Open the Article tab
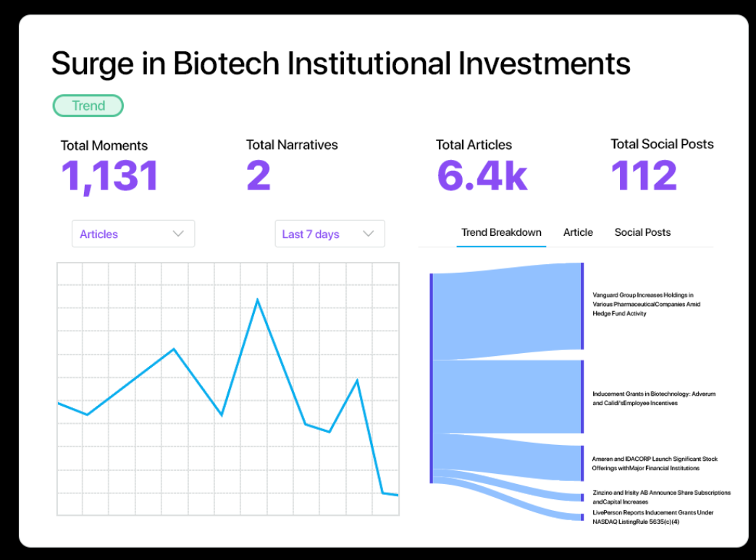This screenshot has height=560, width=756. point(578,232)
